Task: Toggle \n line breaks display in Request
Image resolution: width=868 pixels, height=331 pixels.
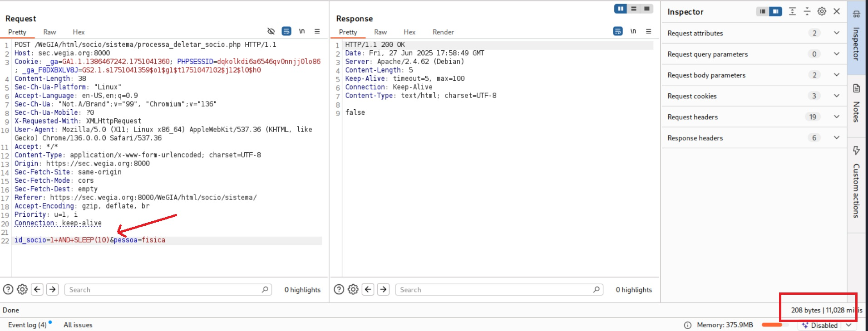Action: 302,31
